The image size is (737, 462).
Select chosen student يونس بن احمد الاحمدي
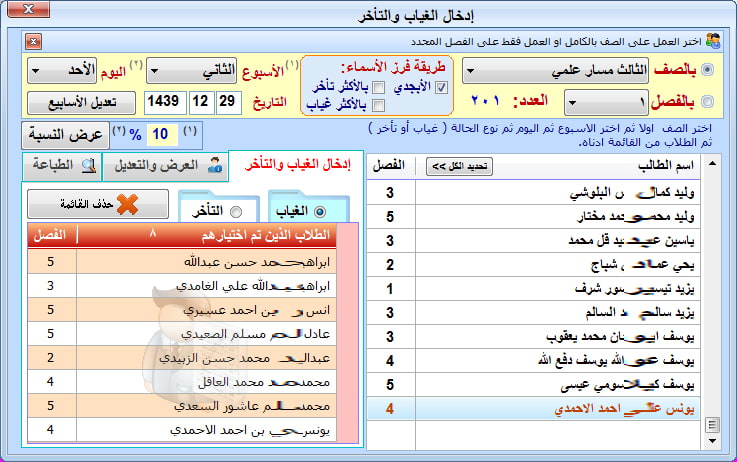(x=182, y=430)
